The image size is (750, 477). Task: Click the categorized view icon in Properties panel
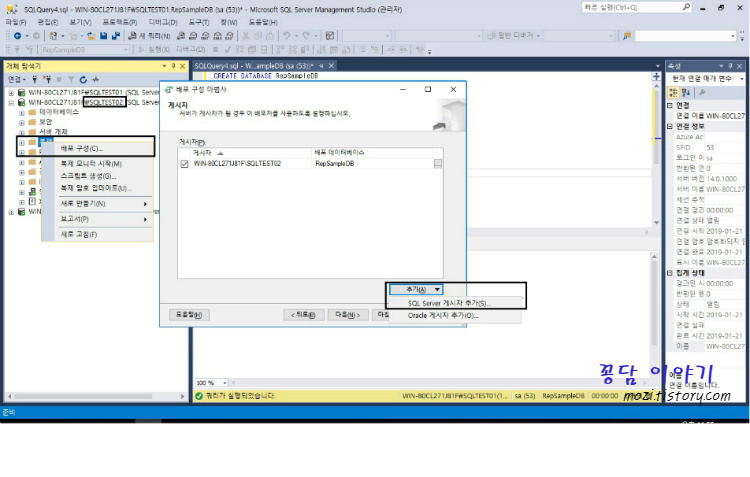(673, 92)
